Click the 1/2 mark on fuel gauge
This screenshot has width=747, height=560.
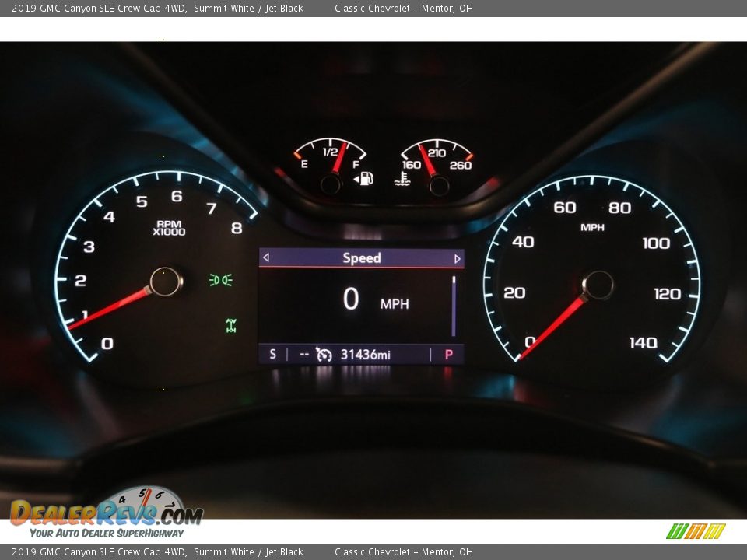pos(330,152)
